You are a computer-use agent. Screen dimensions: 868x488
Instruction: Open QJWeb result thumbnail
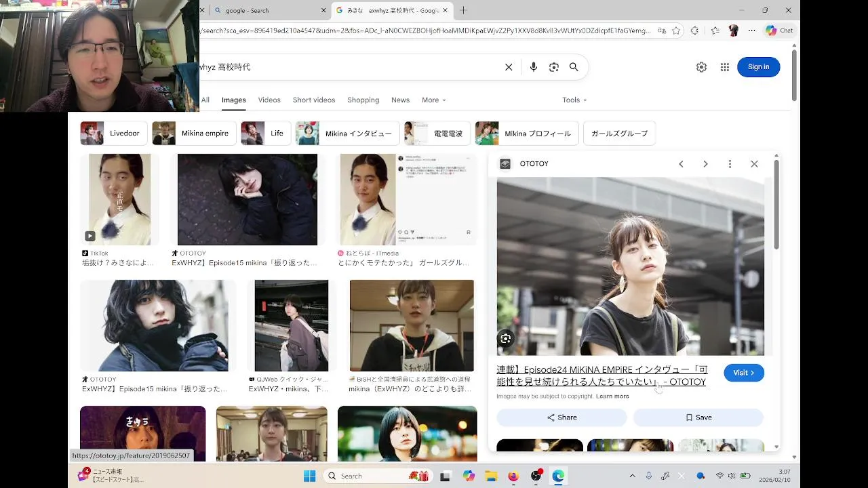[x=291, y=325]
